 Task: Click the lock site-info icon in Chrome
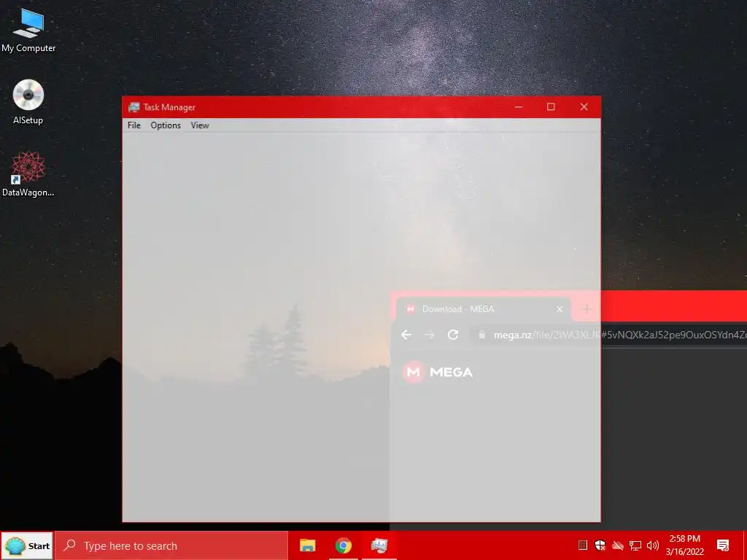click(x=481, y=335)
